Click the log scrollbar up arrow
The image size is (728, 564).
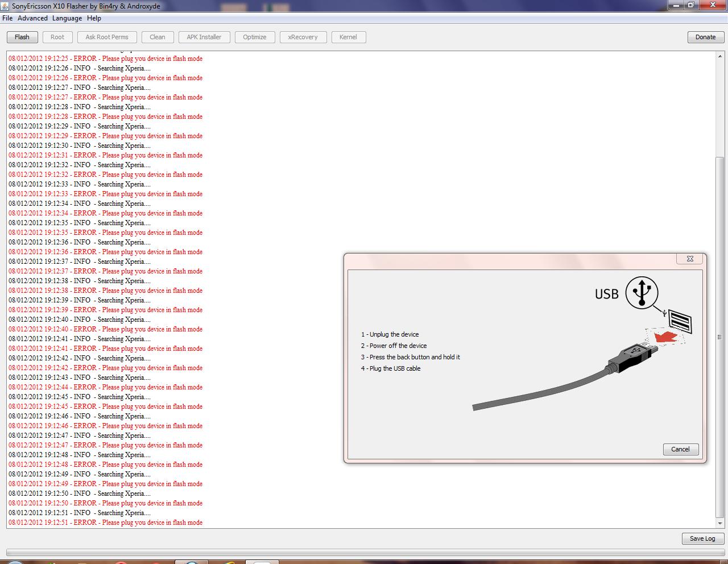720,57
